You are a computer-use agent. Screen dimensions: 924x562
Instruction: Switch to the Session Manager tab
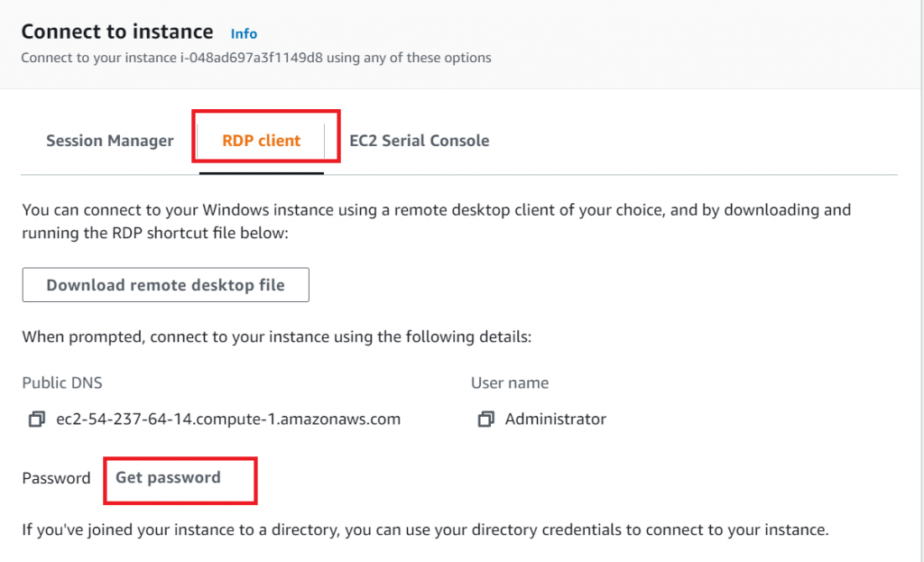[109, 141]
